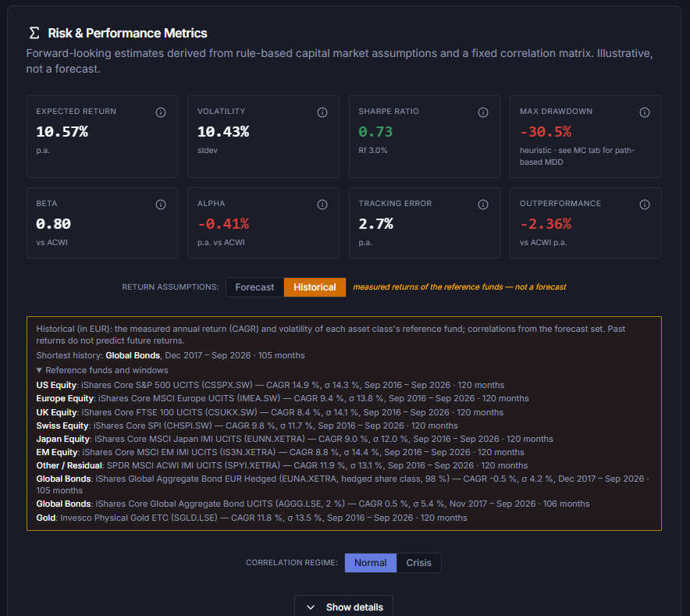The image size is (690, 616).
Task: Switch return assumptions to Forecast
Action: (254, 287)
